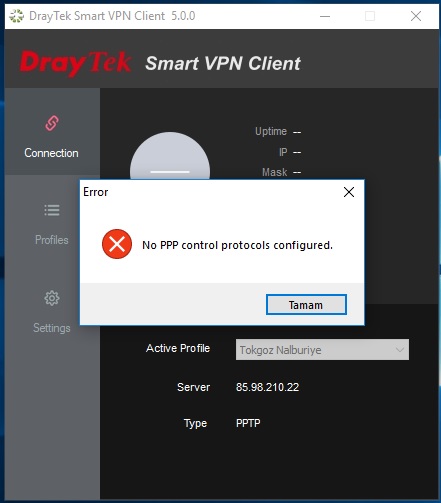
Task: Open the Profiles list icon
Action: tap(52, 210)
